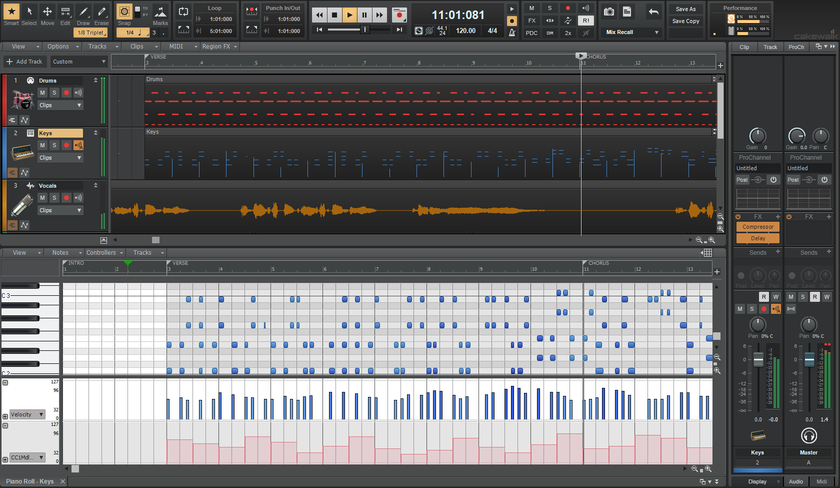840x488 pixels.
Task: Switch to the Clip inspector tab
Action: (745, 47)
